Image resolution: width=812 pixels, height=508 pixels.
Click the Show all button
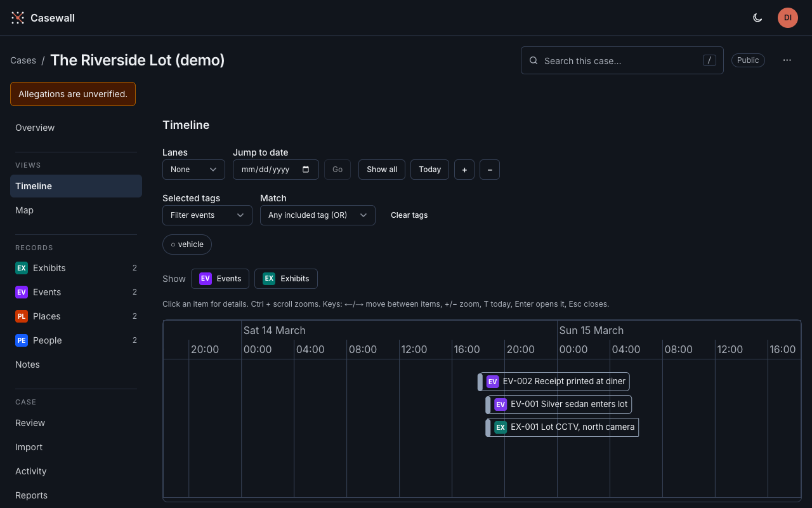(382, 170)
